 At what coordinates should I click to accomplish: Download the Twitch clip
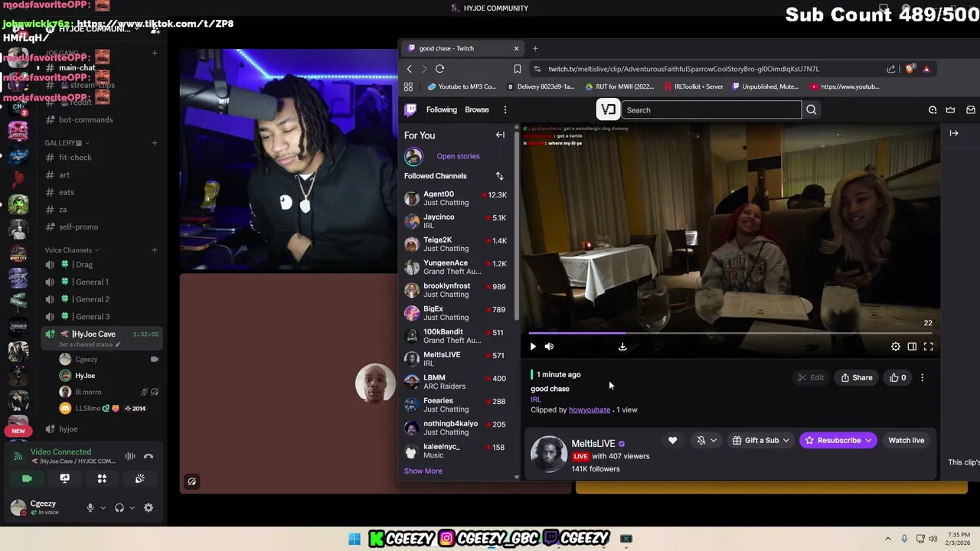point(622,347)
